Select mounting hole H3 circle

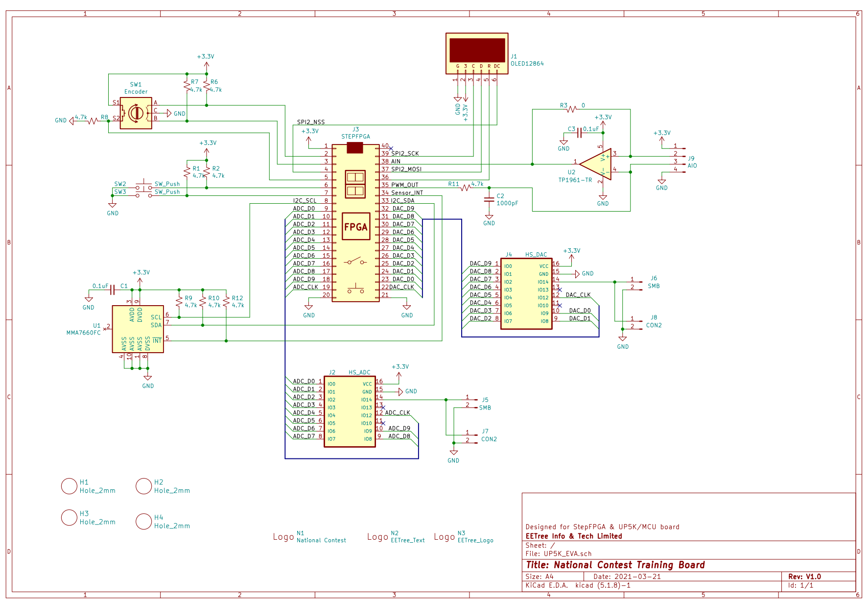pos(69,517)
